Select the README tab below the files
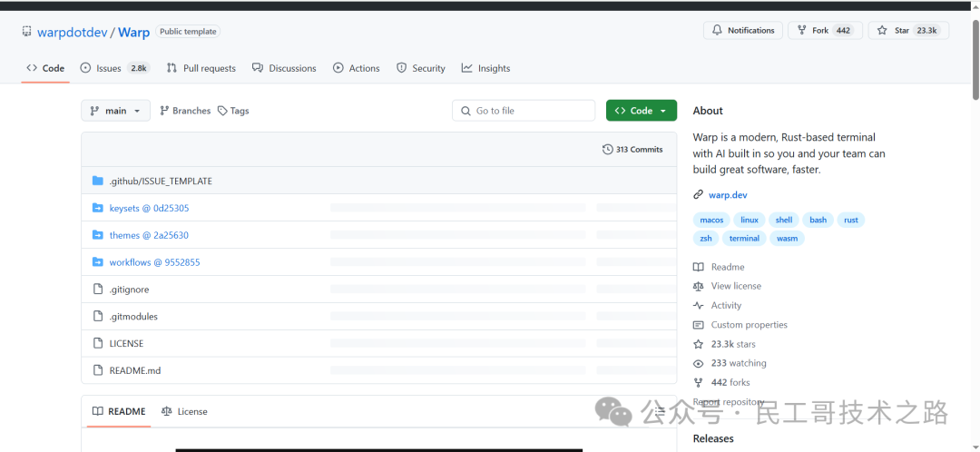 tap(119, 411)
